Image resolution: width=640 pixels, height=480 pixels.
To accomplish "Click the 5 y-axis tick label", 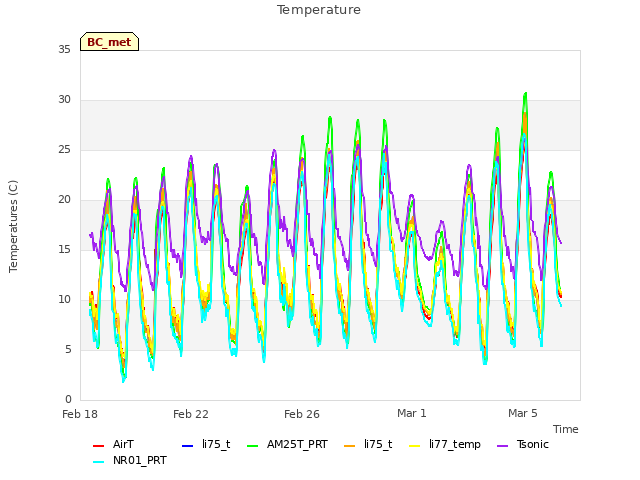I will tap(68, 349).
